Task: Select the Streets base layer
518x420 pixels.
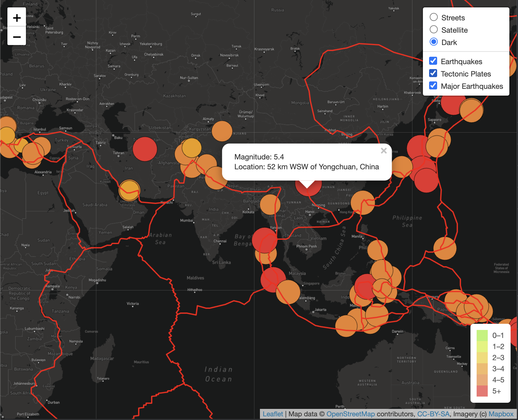Action: (x=433, y=17)
